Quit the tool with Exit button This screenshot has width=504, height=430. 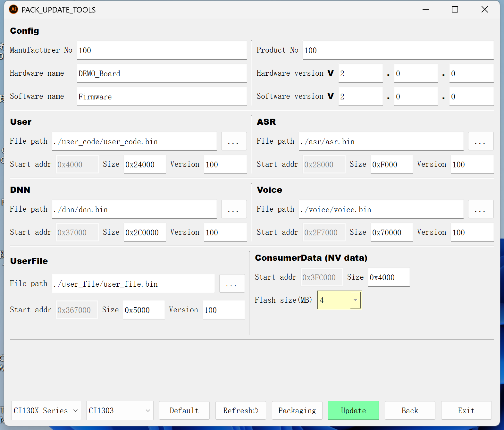pos(466,410)
